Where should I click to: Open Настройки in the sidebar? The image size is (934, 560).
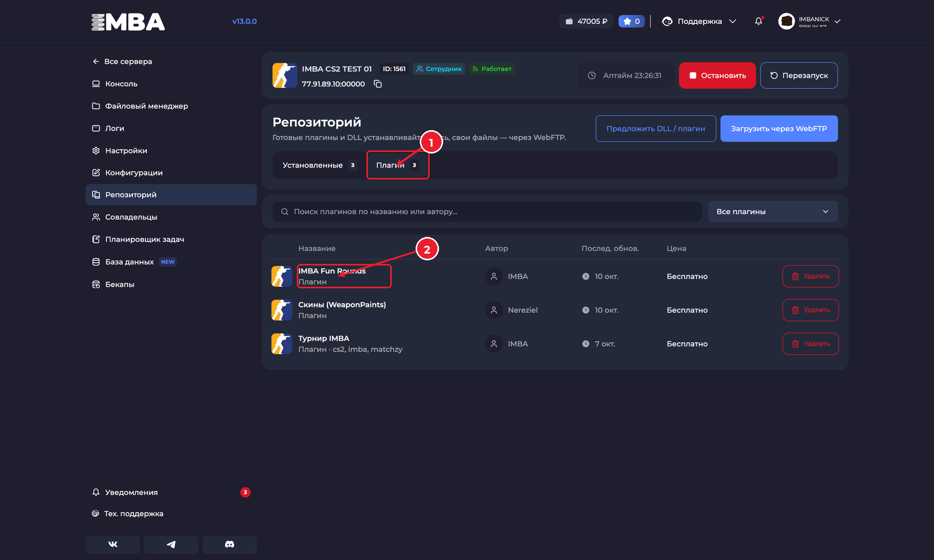171,150
